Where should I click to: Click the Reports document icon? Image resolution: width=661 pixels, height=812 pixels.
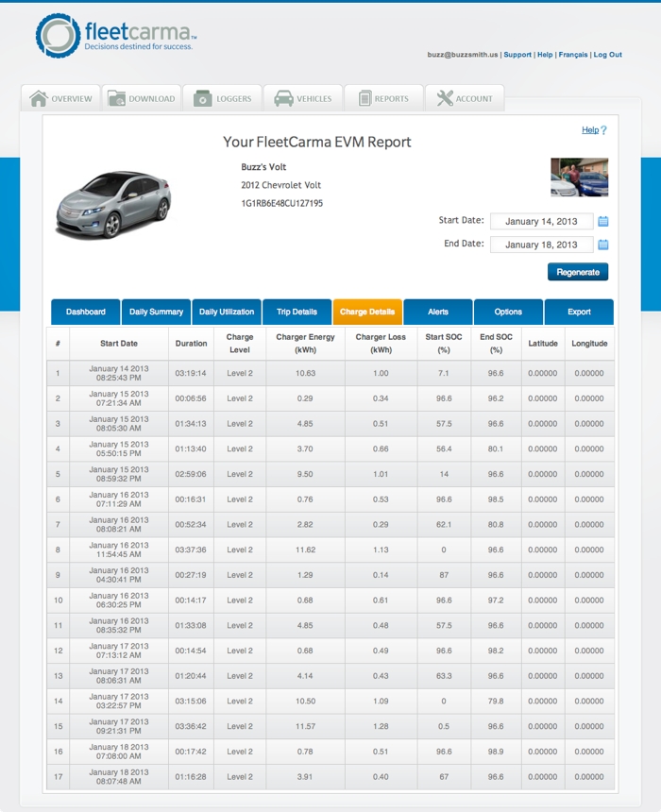point(363,98)
